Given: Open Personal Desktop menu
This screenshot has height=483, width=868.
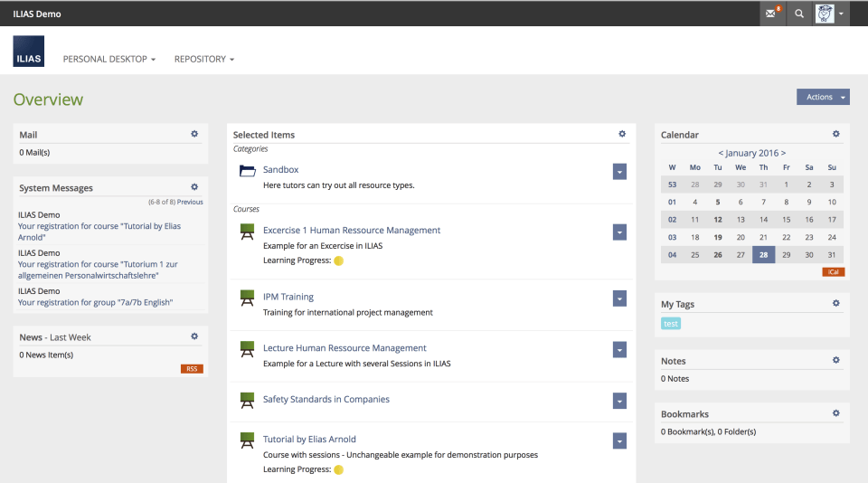Looking at the screenshot, I should (x=108, y=59).
